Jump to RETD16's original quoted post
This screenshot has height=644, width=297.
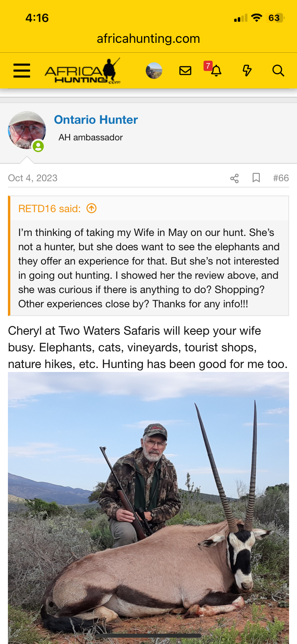click(91, 208)
